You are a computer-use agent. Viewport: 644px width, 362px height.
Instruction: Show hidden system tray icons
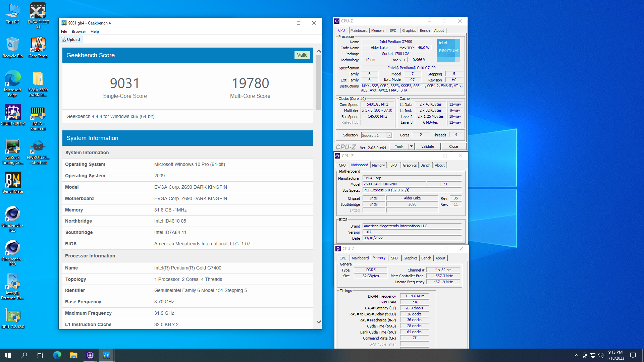576,355
